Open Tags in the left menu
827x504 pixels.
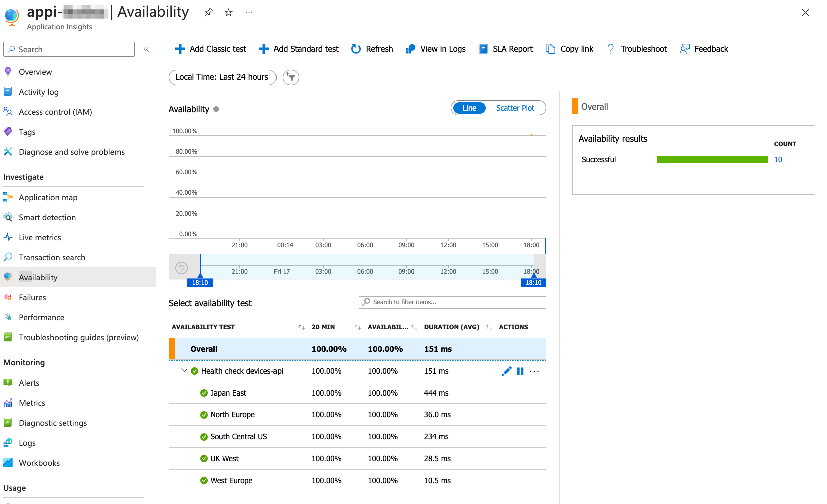[27, 132]
